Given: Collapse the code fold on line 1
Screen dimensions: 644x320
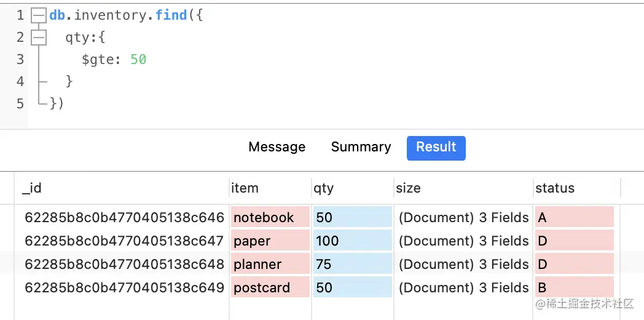Looking at the screenshot, I should (x=39, y=15).
